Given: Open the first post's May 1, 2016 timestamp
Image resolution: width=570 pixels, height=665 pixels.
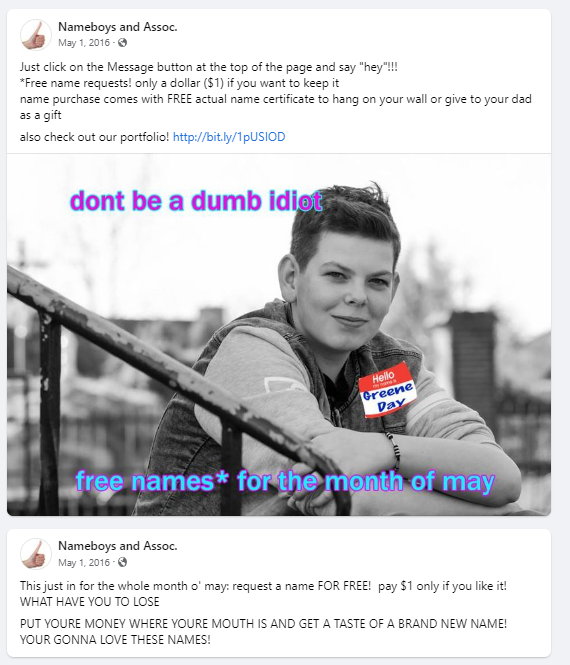Looking at the screenshot, I should pyautogui.click(x=84, y=43).
